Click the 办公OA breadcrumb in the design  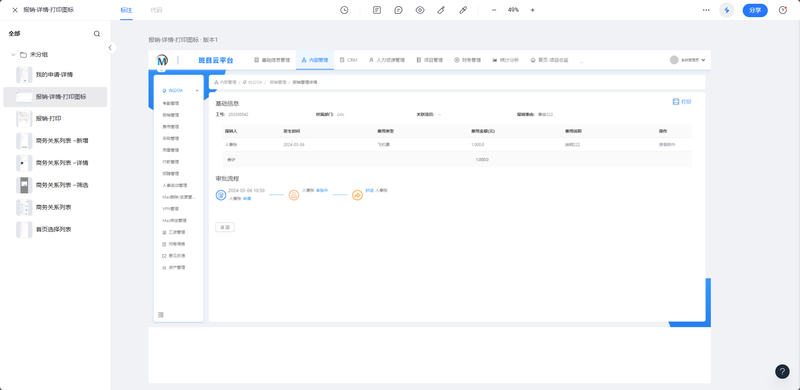[x=253, y=82]
